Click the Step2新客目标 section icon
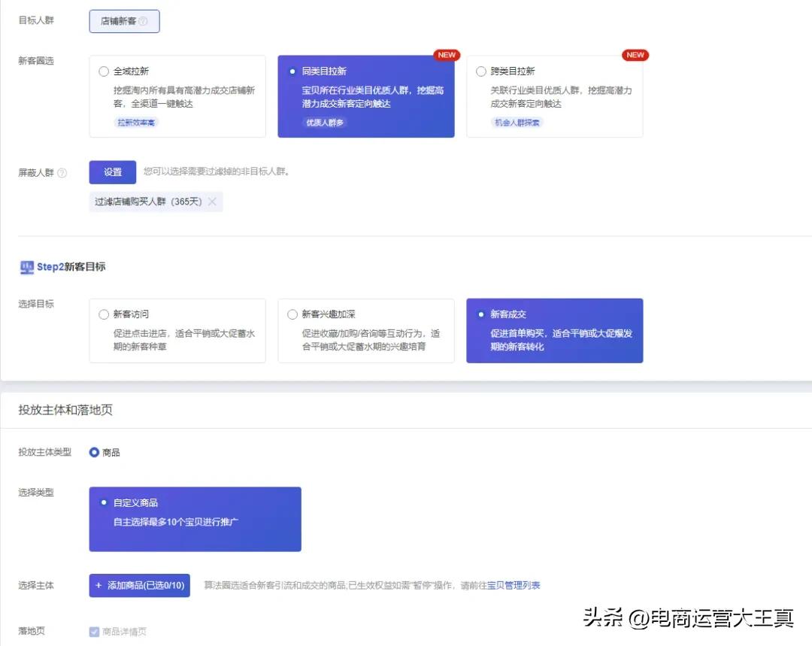 click(26, 265)
